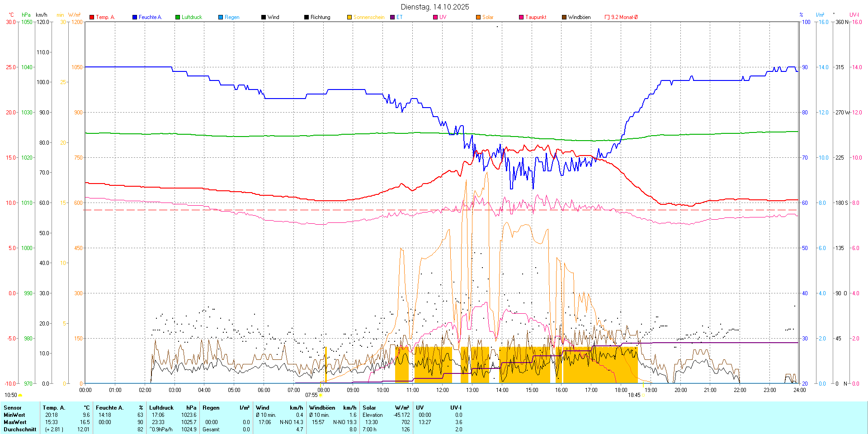Toggle the 9.2 Monat-Ø legend box

[x=607, y=17]
